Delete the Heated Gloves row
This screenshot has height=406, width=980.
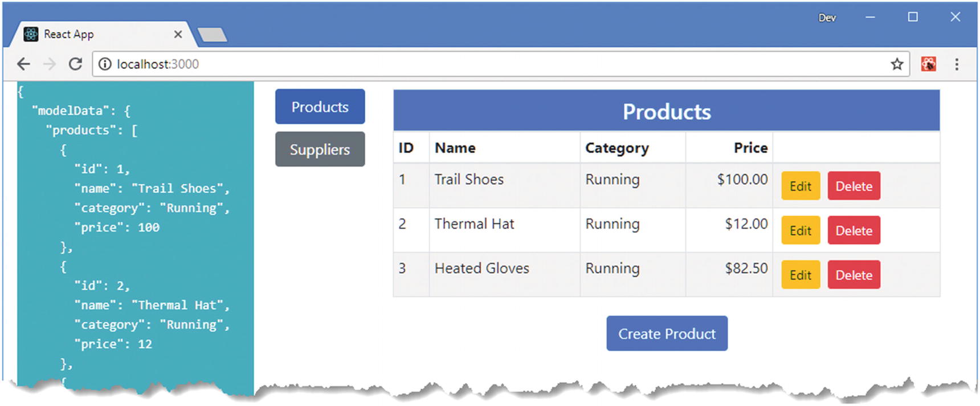coord(854,275)
